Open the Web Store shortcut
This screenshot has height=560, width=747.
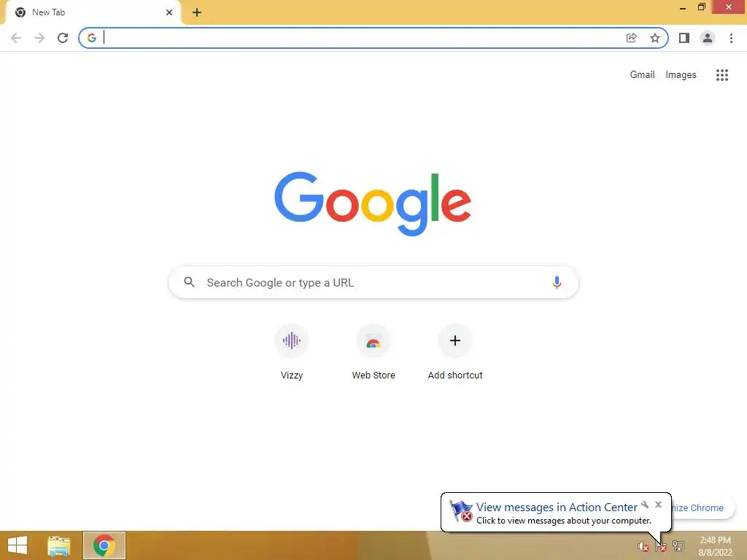[373, 352]
